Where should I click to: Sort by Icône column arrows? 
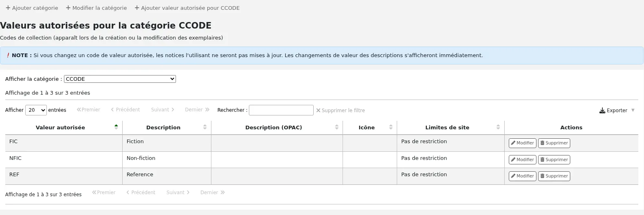pos(391,127)
